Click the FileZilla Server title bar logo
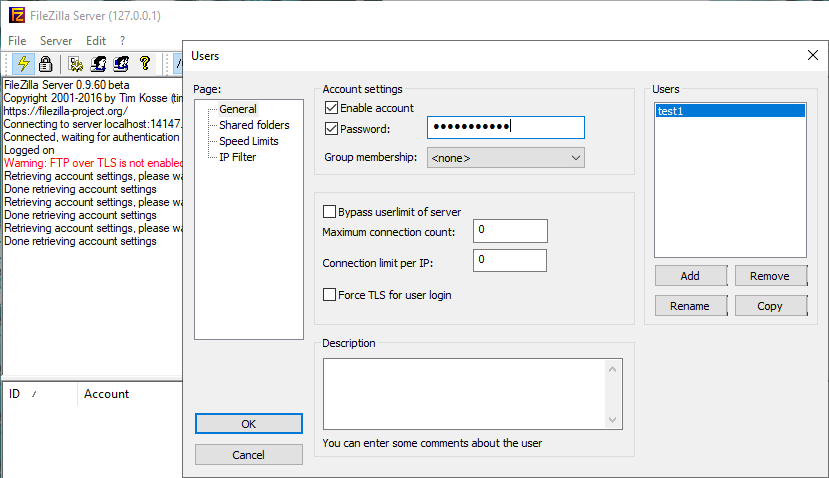Viewport: 829px width, 478px height. coord(17,15)
